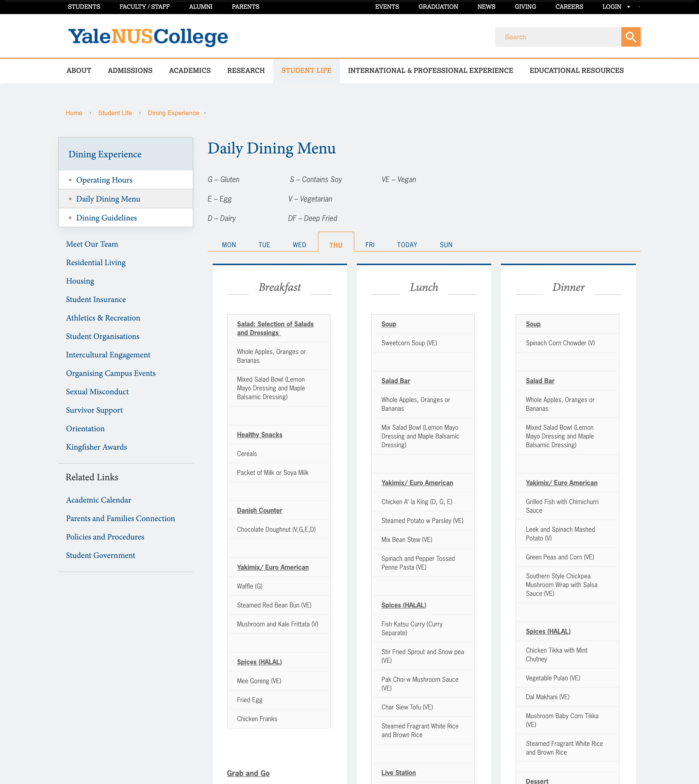Open the RESEARCH navigation menu
699x784 pixels.
click(x=246, y=71)
